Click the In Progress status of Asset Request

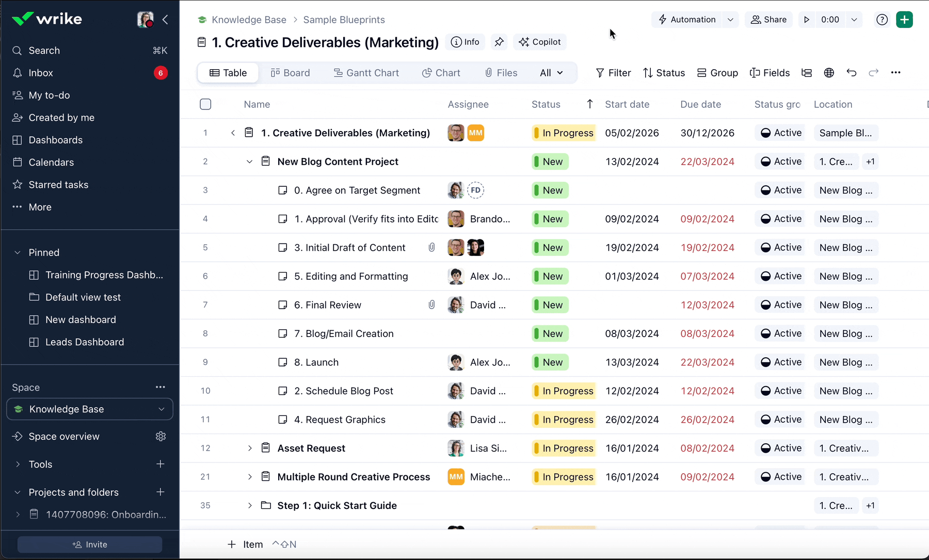pyautogui.click(x=563, y=448)
